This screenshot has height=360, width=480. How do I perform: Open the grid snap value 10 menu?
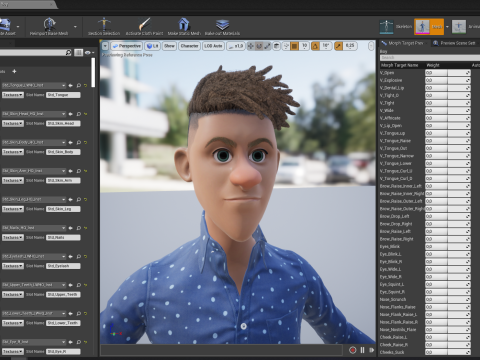[304, 46]
